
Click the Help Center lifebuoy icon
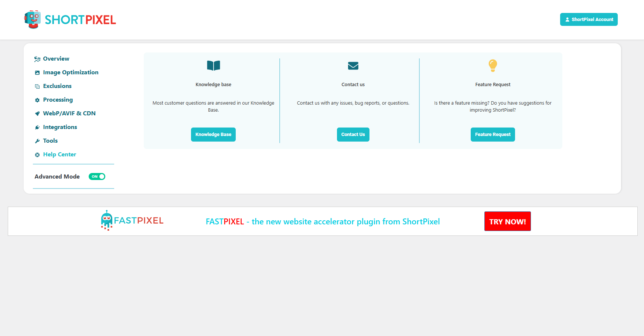point(37,155)
